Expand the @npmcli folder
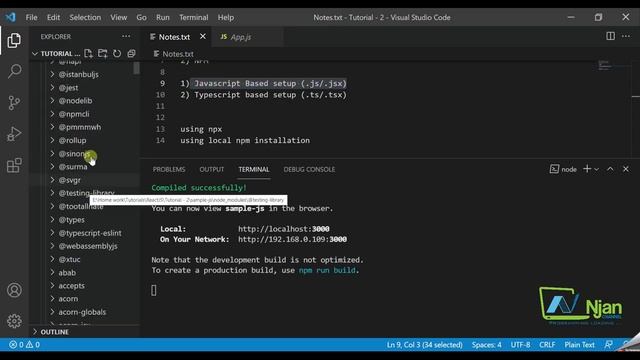Viewport: 640px width, 360px height. pyautogui.click(x=73, y=114)
